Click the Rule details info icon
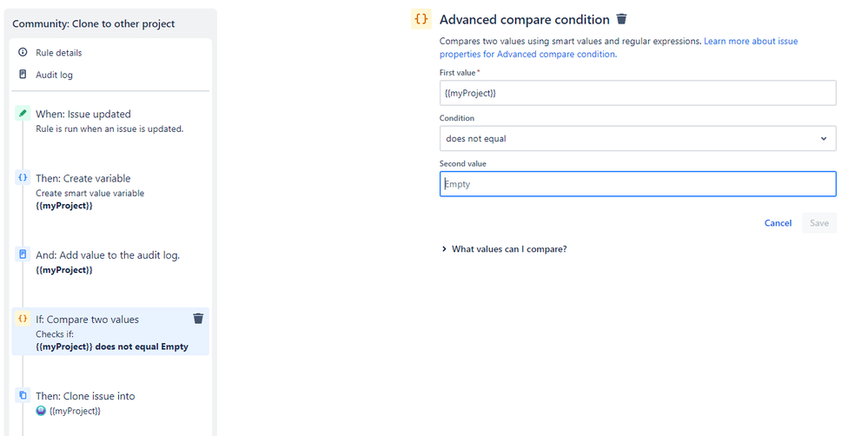 coord(23,52)
